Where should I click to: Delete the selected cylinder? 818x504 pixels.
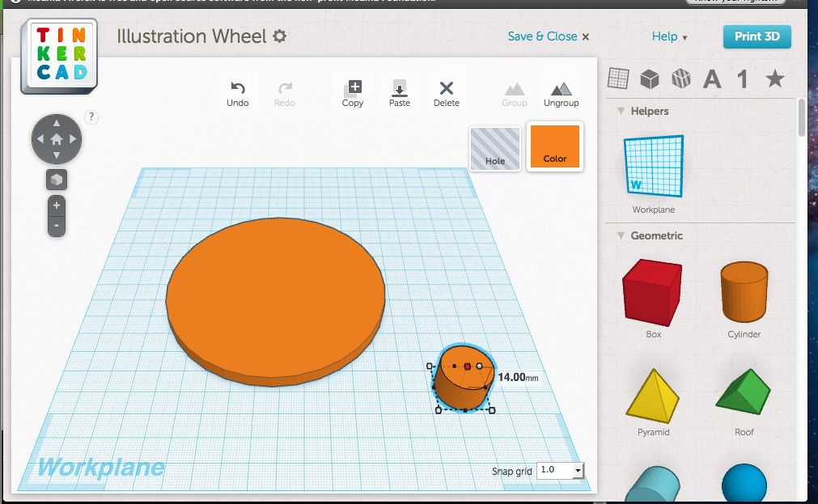tap(447, 94)
